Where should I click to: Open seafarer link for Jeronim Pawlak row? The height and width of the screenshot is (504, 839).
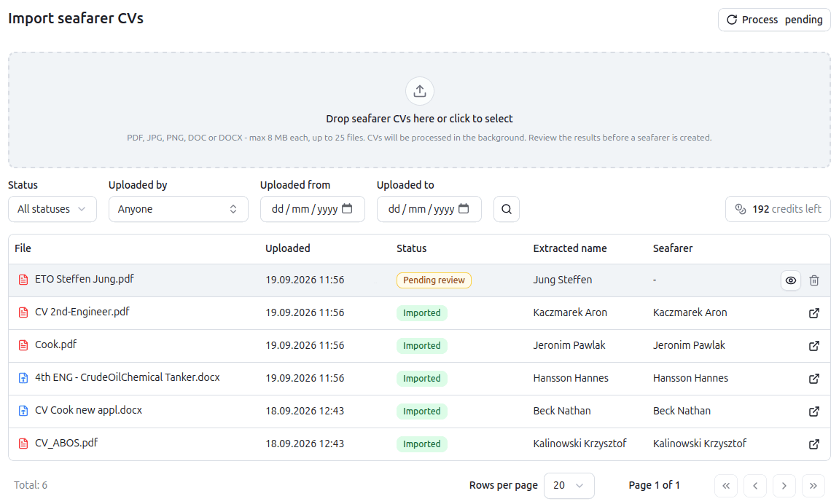coord(813,346)
